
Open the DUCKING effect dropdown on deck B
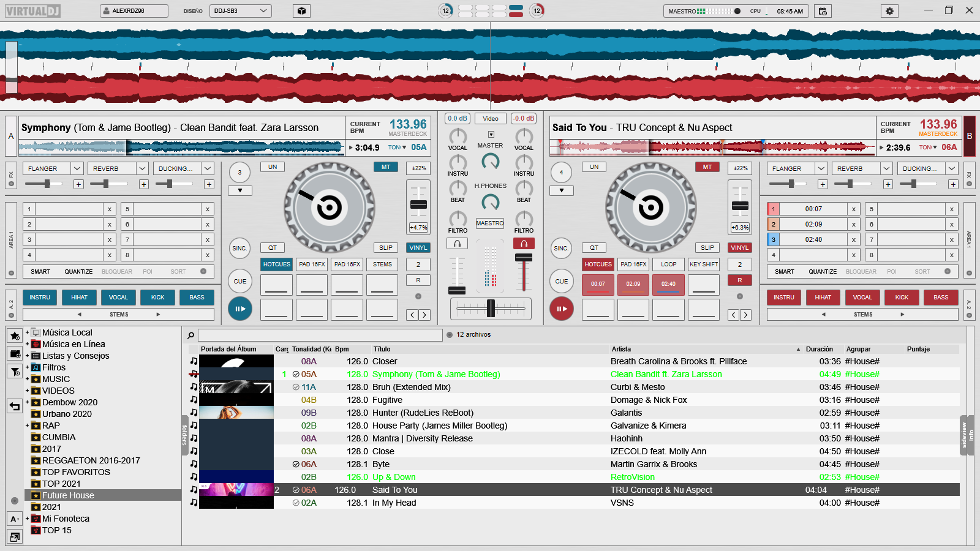pos(952,168)
